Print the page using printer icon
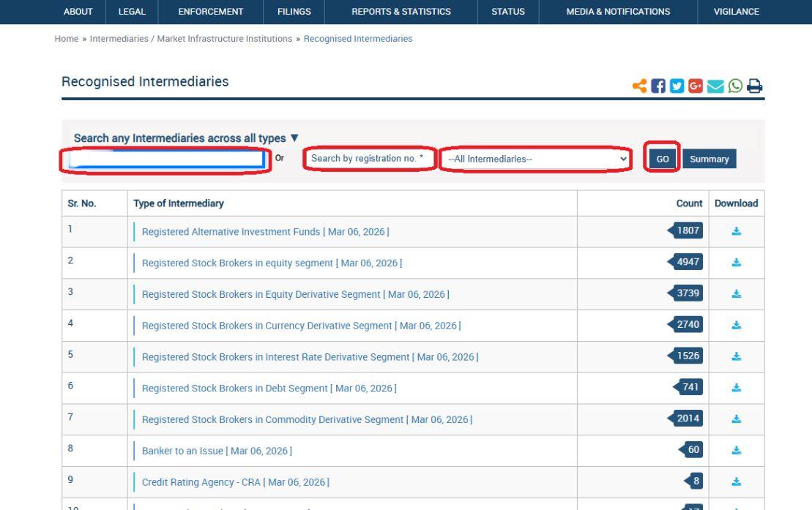812x510 pixels. tap(754, 86)
